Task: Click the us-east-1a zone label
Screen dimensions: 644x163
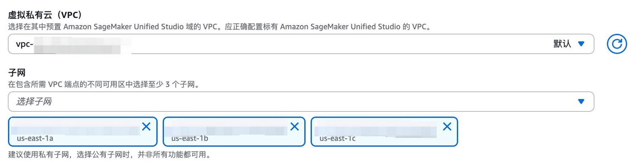Action: (35, 138)
